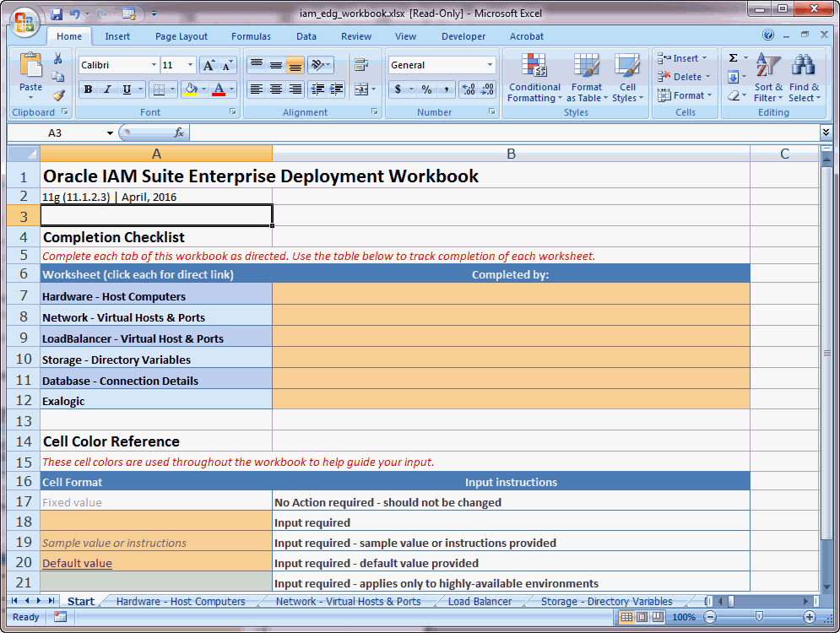Apply Middle Align to cell
The height and width of the screenshot is (633, 840).
276,65
